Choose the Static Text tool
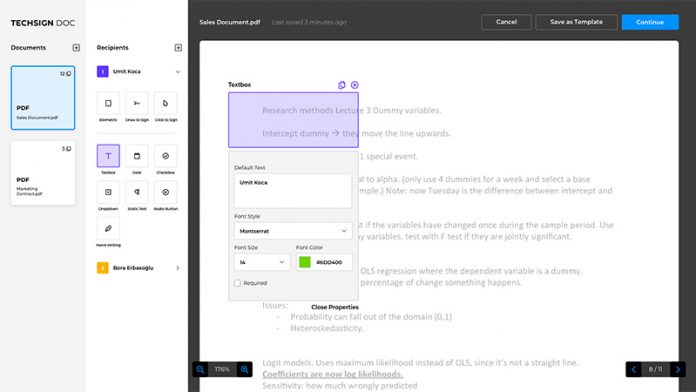Screen dimensions: 696x392 (x=137, y=192)
